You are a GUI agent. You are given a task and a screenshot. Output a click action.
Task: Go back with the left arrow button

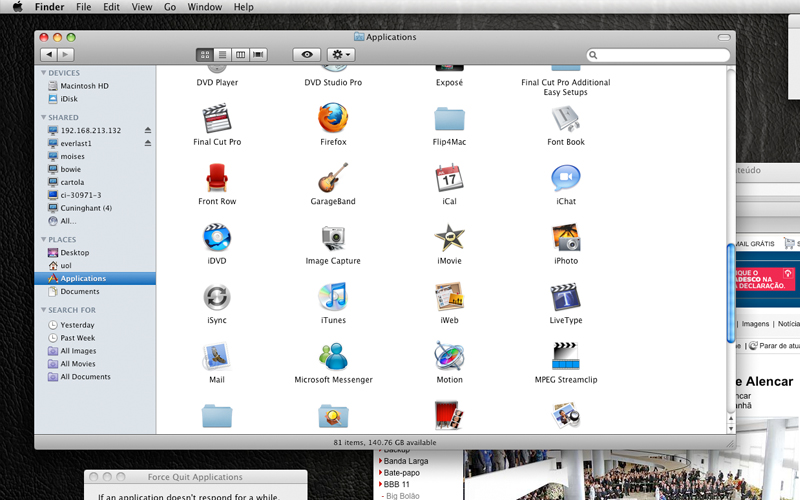[49, 55]
